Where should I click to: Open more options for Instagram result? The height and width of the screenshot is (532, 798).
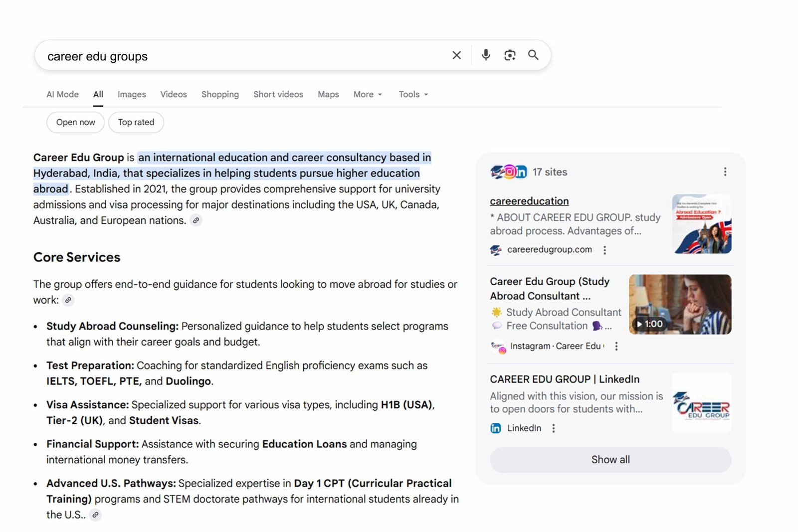(616, 347)
